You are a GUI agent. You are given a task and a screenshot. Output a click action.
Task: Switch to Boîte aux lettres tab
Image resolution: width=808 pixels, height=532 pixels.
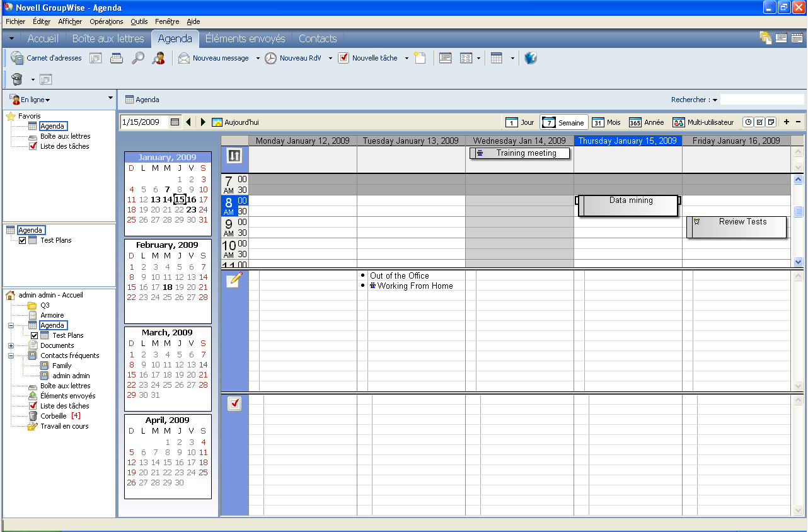(x=108, y=38)
